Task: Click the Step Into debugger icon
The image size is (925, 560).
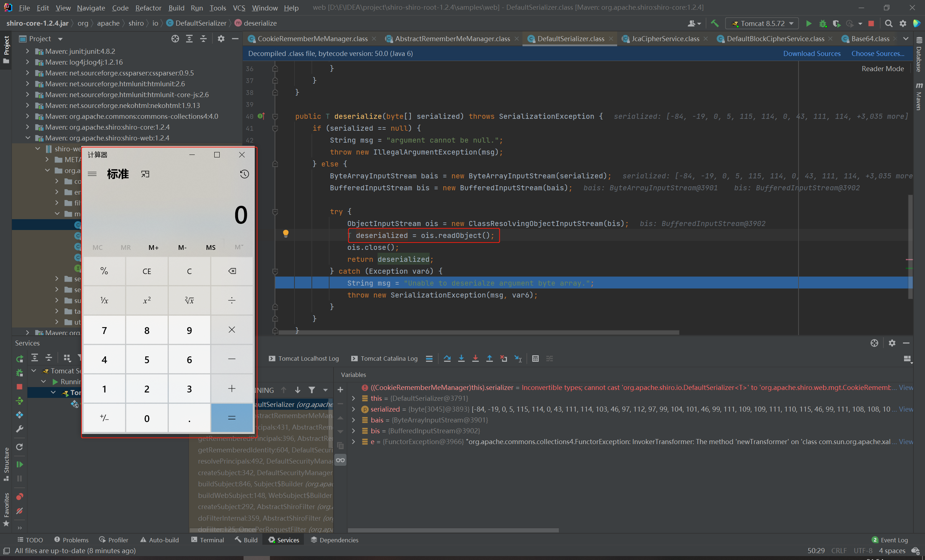Action: (461, 359)
